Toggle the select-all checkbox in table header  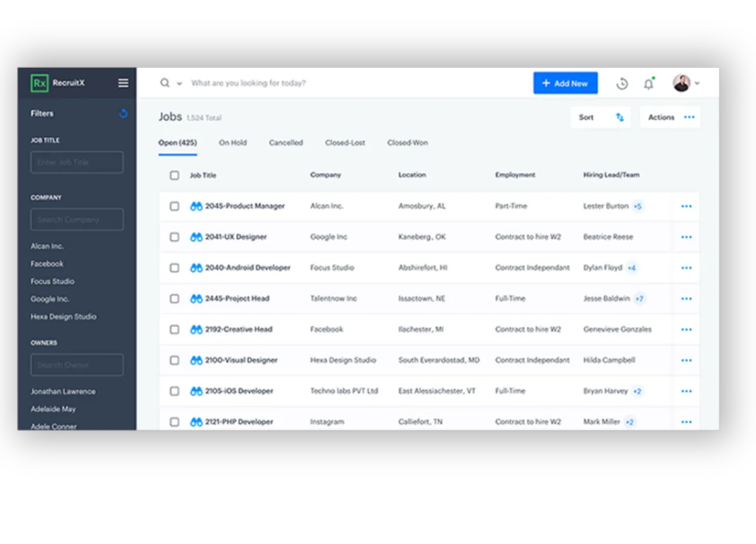[x=175, y=176]
